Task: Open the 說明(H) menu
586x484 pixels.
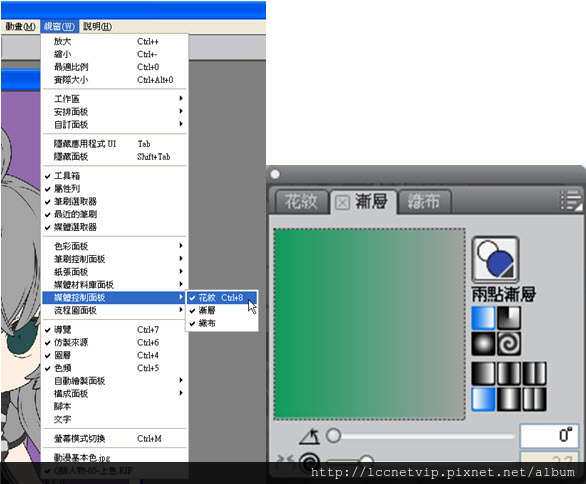Action: [x=97, y=27]
